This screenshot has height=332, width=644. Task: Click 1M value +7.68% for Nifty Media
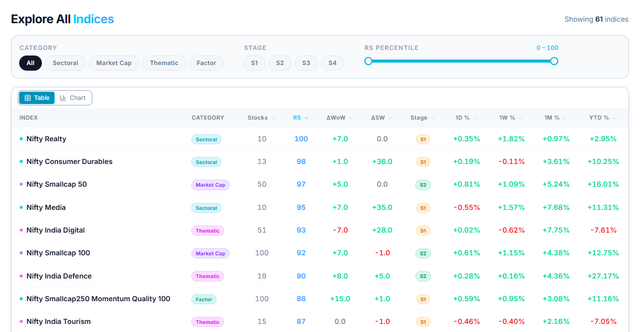(556, 207)
